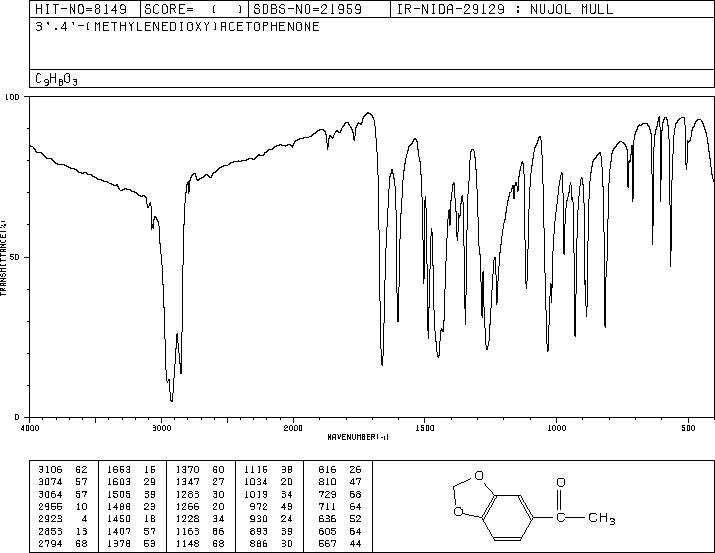The width and height of the screenshot is (715, 553).
Task: Pick the 1283 peak table entry
Action: tap(200, 494)
